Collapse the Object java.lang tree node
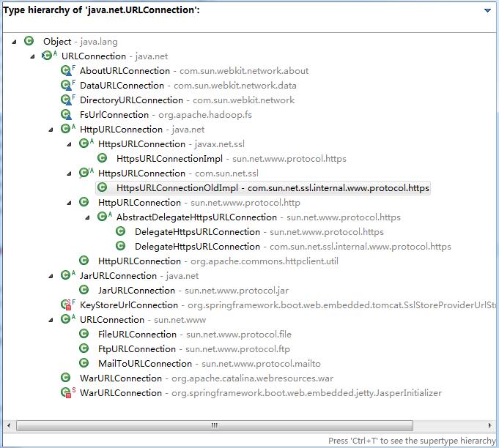 tap(15, 42)
